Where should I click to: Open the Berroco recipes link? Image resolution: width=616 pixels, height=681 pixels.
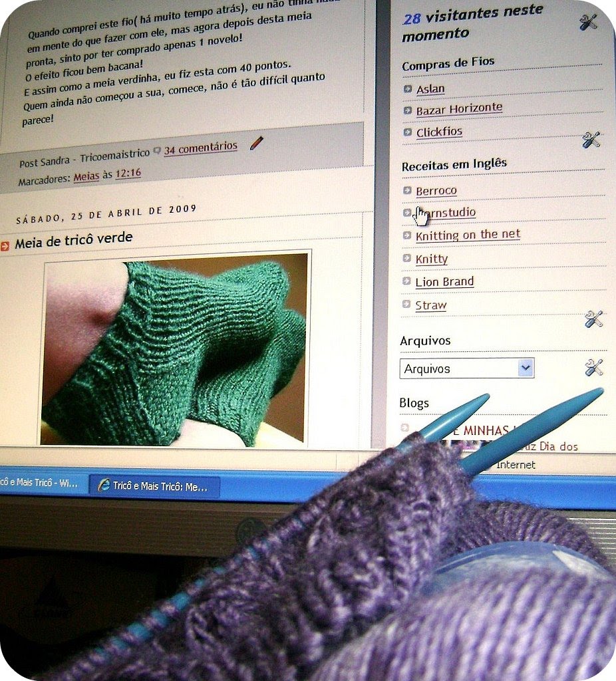[436, 191]
